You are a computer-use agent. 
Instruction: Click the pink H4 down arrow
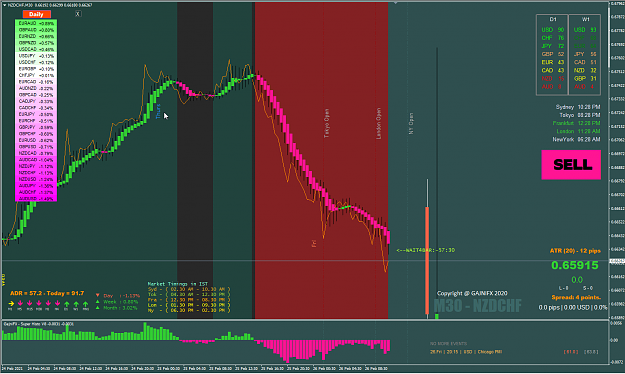point(57,304)
